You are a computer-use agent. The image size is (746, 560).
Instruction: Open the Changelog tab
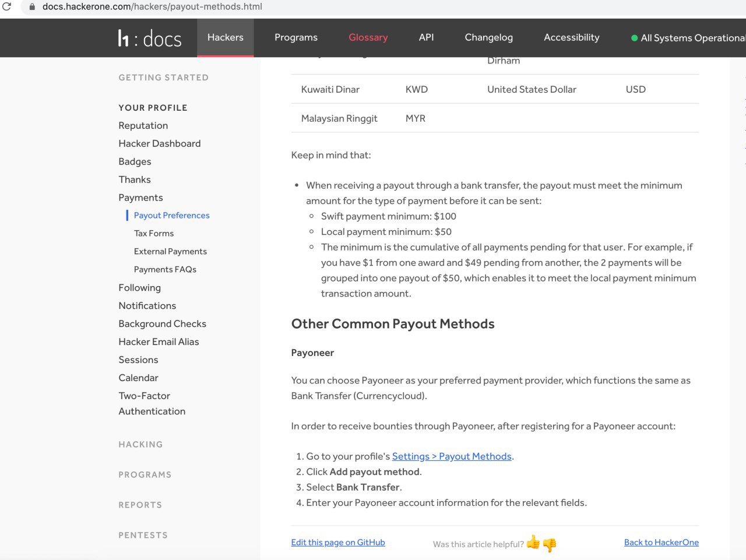tap(489, 37)
